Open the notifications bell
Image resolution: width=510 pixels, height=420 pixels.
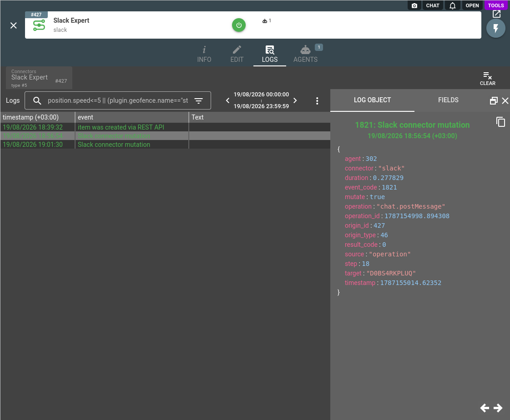point(452,5)
